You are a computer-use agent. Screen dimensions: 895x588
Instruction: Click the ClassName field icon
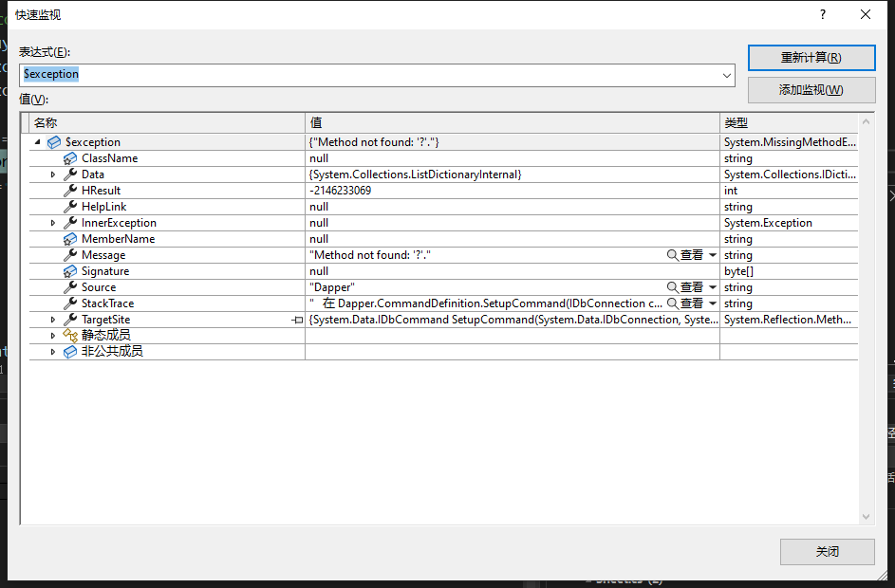coord(70,158)
